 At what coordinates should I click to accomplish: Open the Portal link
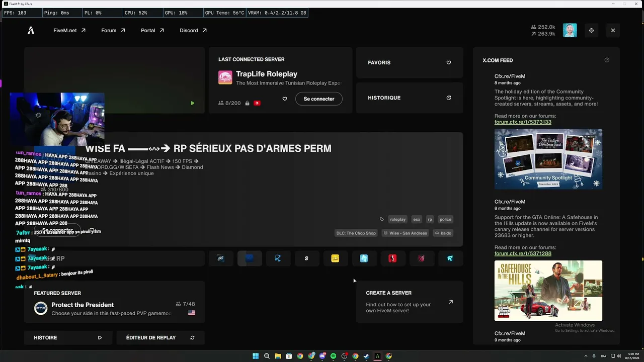point(152,31)
